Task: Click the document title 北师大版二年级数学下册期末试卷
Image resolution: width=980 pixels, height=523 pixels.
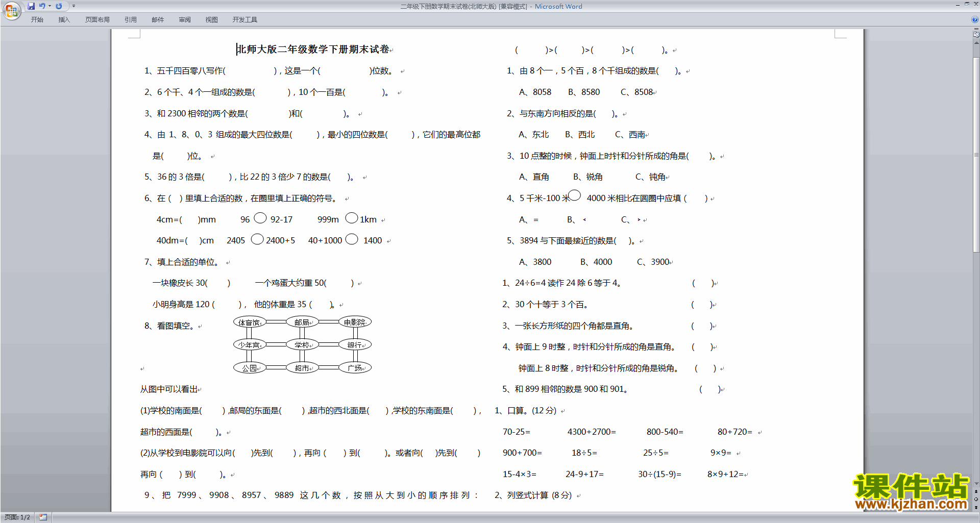Action: point(313,49)
